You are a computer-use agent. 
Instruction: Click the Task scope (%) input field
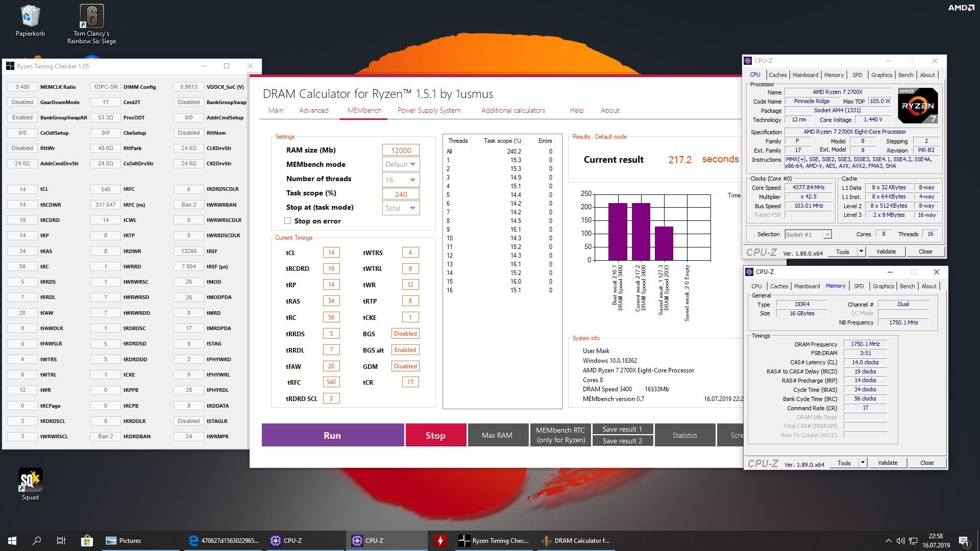[401, 194]
